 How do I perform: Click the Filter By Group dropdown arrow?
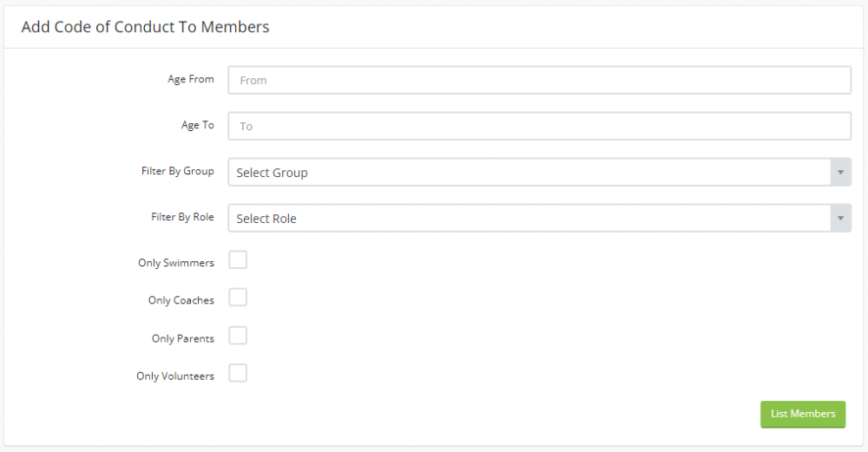pos(839,172)
